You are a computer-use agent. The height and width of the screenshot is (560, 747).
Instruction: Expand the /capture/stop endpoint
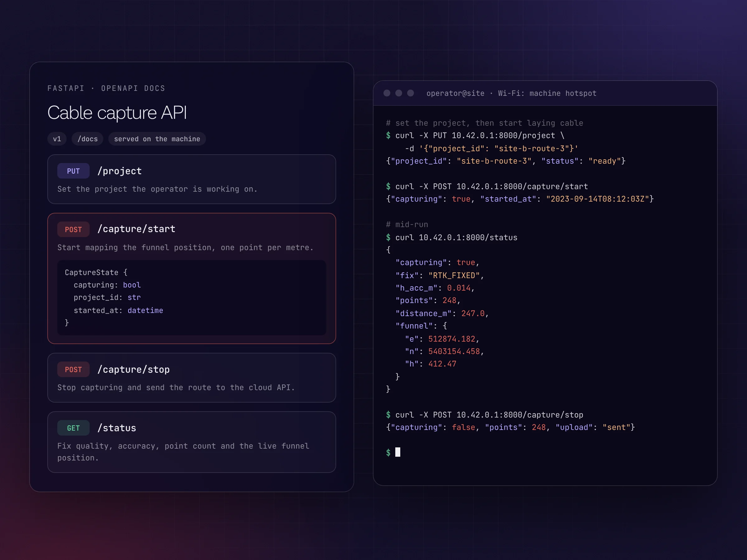(192, 378)
